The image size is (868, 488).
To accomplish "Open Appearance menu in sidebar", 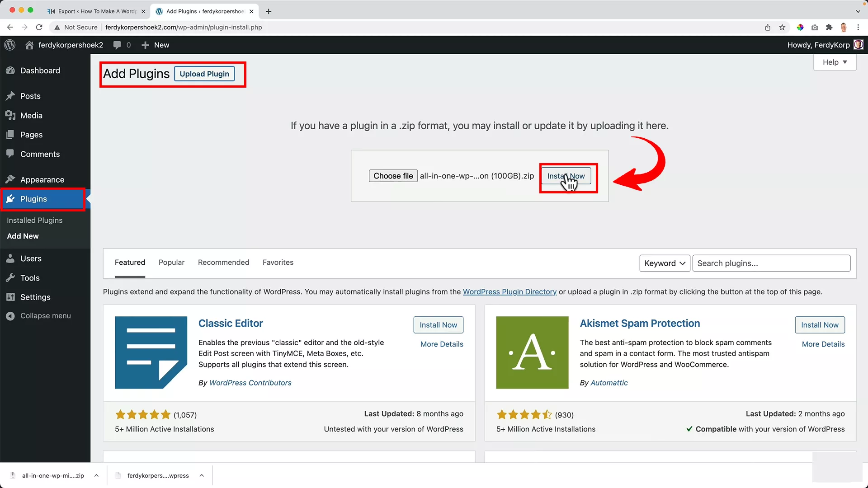I will pyautogui.click(x=42, y=179).
